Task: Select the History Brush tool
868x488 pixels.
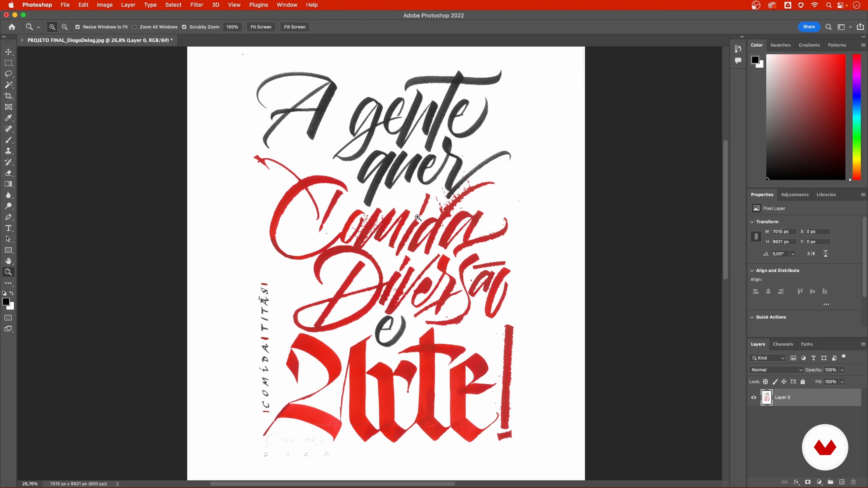Action: (x=8, y=162)
